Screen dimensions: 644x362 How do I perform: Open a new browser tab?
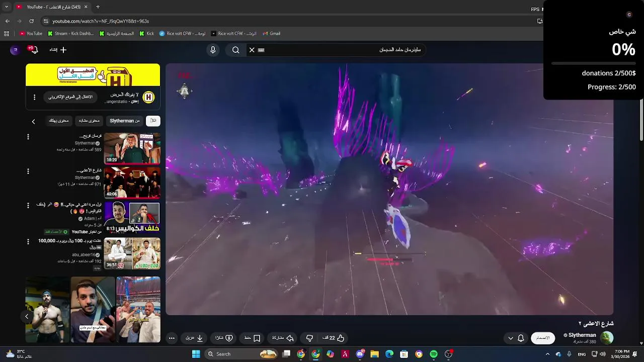pyautogui.click(x=98, y=7)
